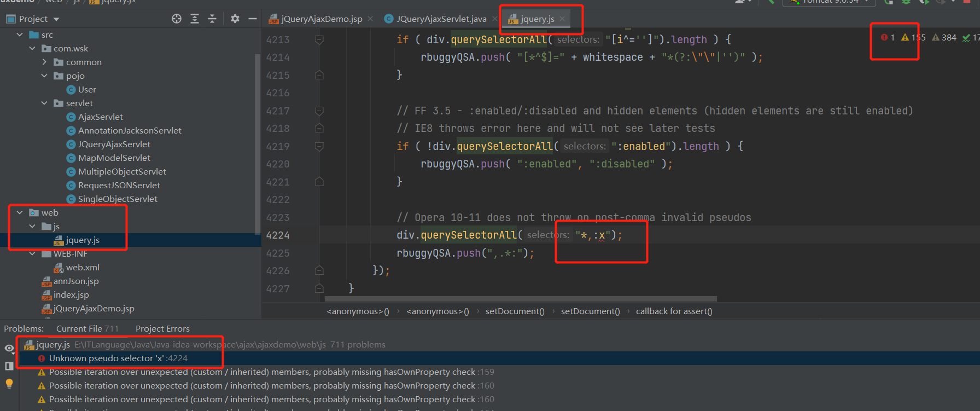This screenshot has height=411, width=980.
Task: Toggle the Problems view options eye icon
Action: tap(9, 348)
